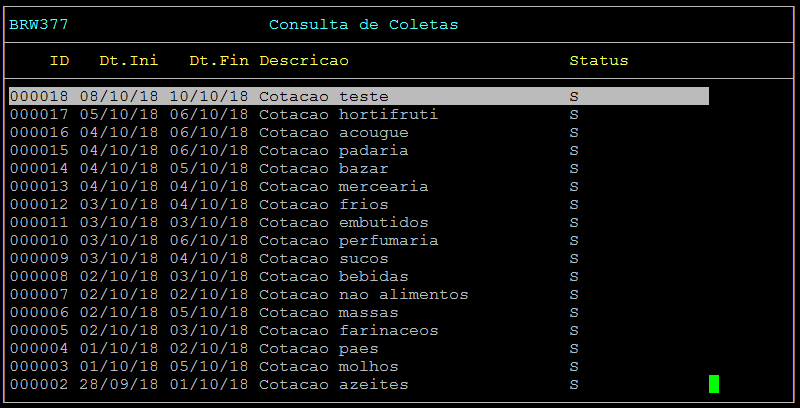Click the Cotacao bebidas entry
Image resolution: width=800 pixels, height=408 pixels.
pyautogui.click(x=359, y=276)
